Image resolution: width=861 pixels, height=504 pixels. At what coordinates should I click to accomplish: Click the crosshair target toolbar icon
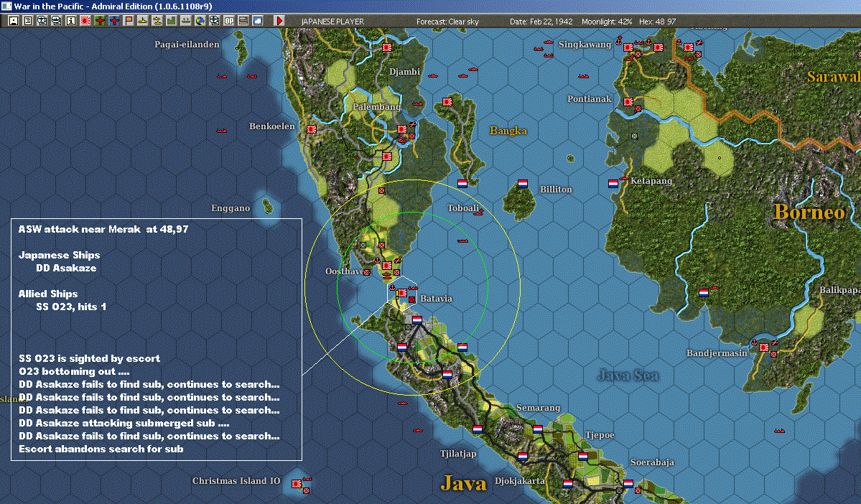pos(215,21)
